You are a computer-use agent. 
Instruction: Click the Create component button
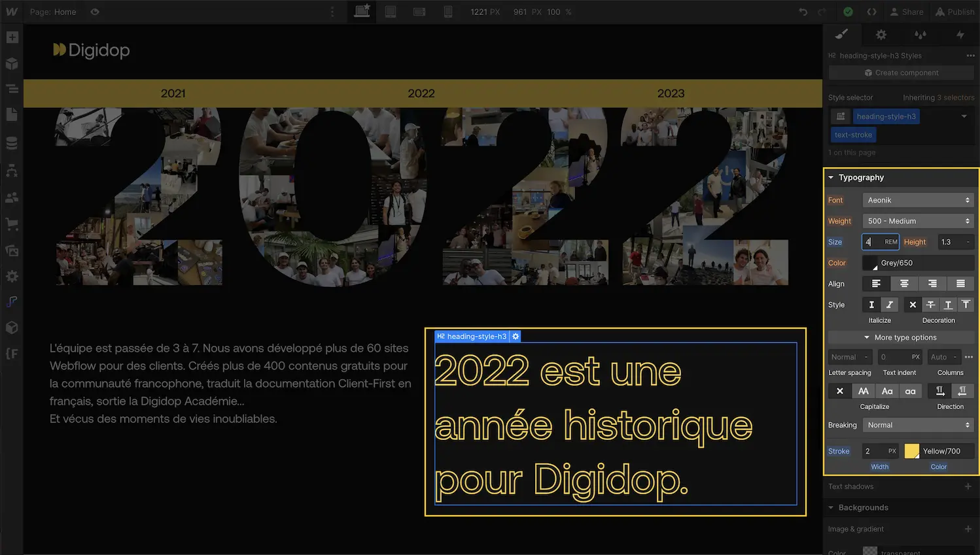[901, 72]
